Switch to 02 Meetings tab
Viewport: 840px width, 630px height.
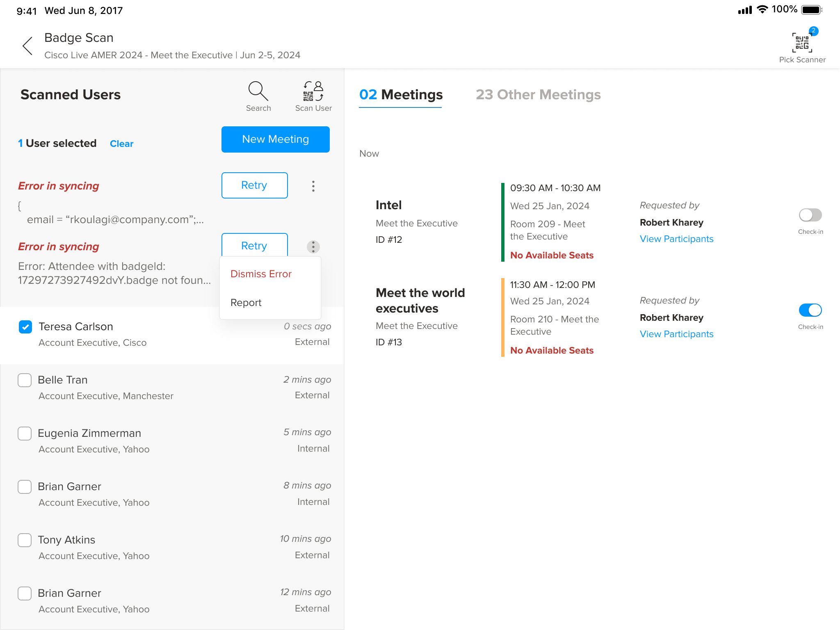click(401, 95)
